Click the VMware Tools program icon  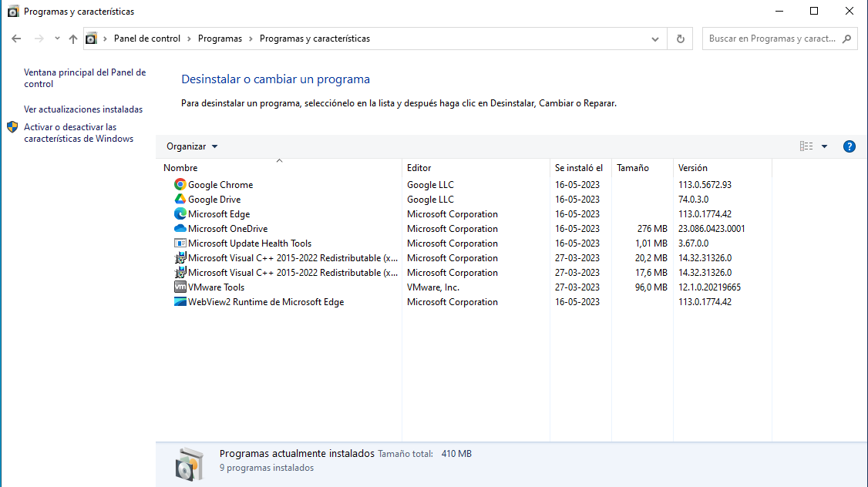180,287
